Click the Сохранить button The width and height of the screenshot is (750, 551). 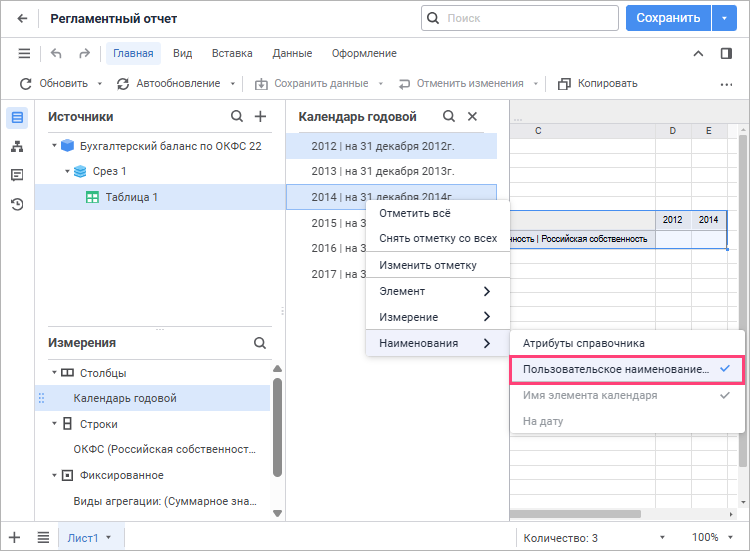point(668,18)
